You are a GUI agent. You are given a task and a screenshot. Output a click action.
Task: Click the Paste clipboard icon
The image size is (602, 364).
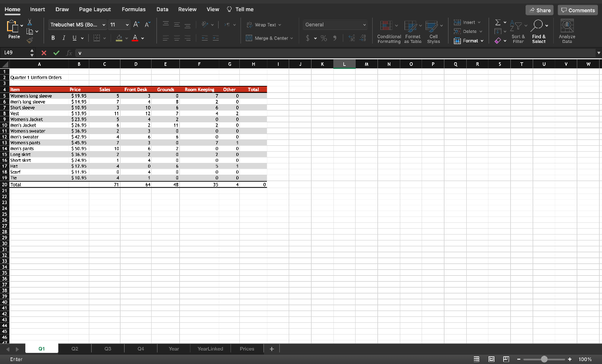pos(12,26)
